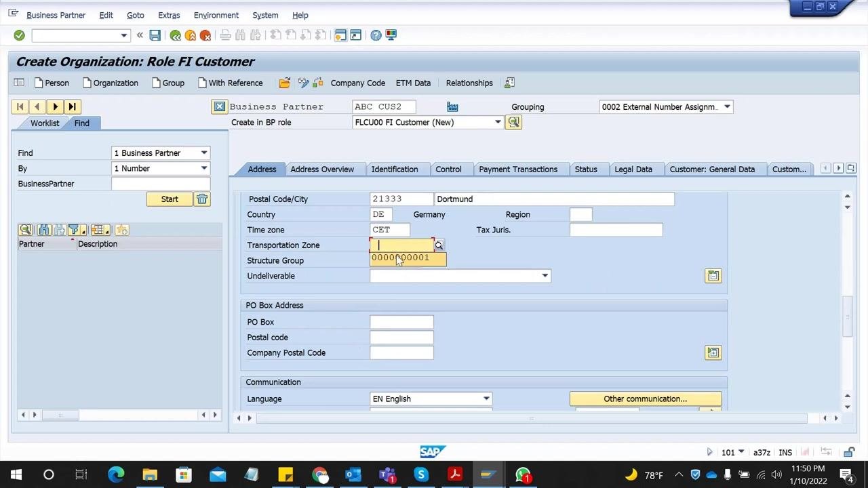Open the Find Business Partner dropdown
Screen dimensions: 868x488
point(204,153)
